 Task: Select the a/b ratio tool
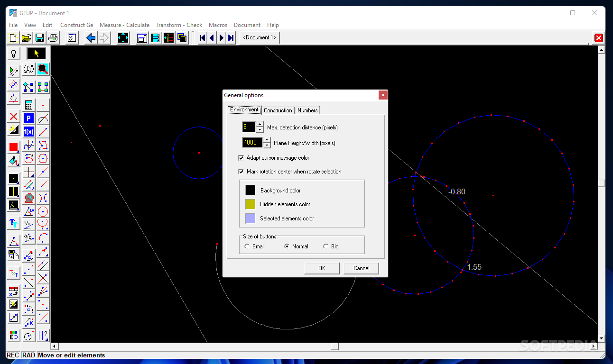[x=28, y=238]
